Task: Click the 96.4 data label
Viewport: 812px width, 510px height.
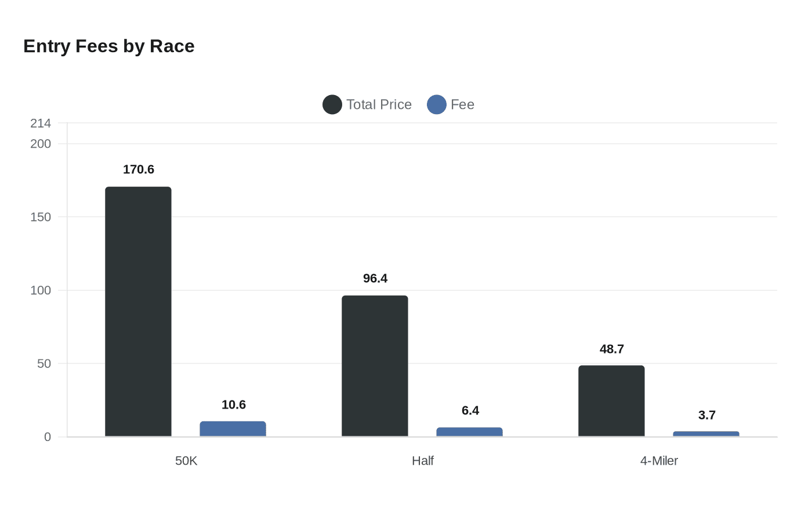Action: (375, 279)
